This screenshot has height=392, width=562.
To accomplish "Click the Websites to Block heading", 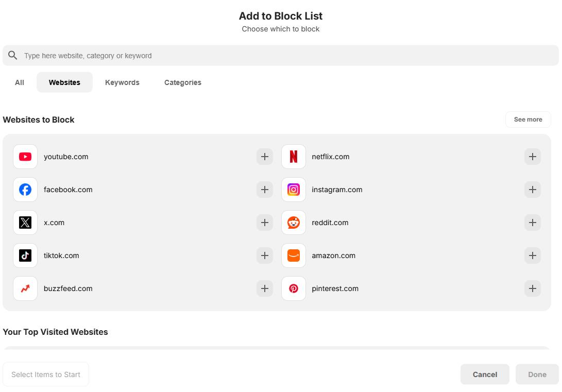I will point(39,120).
